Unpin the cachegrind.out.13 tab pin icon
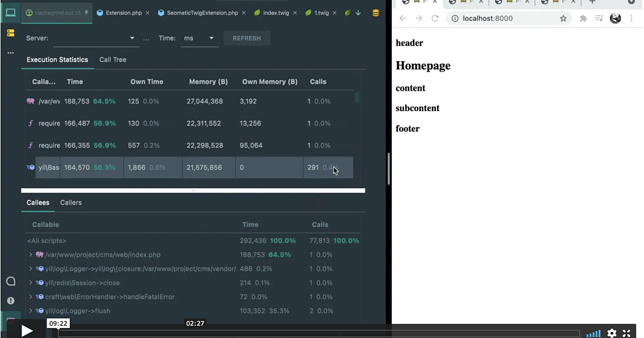Image resolution: width=644 pixels, height=338 pixels. [86, 13]
